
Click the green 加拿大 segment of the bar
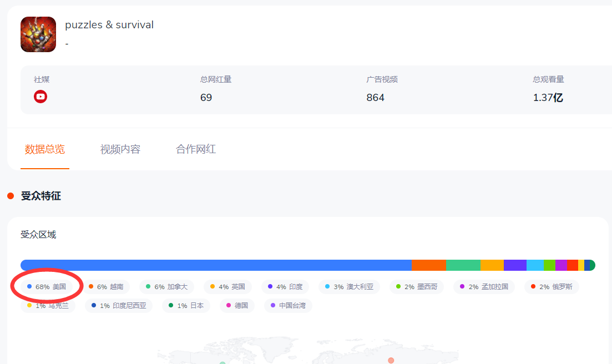click(463, 265)
